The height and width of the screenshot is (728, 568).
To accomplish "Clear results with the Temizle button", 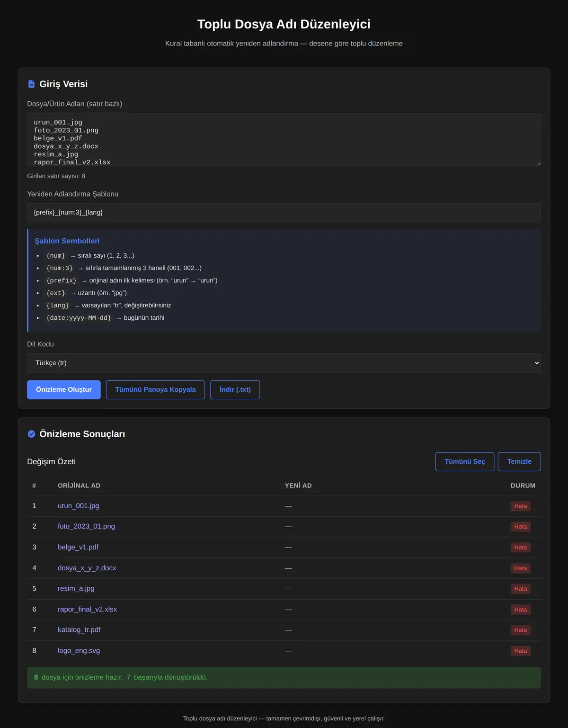I will pos(519,462).
